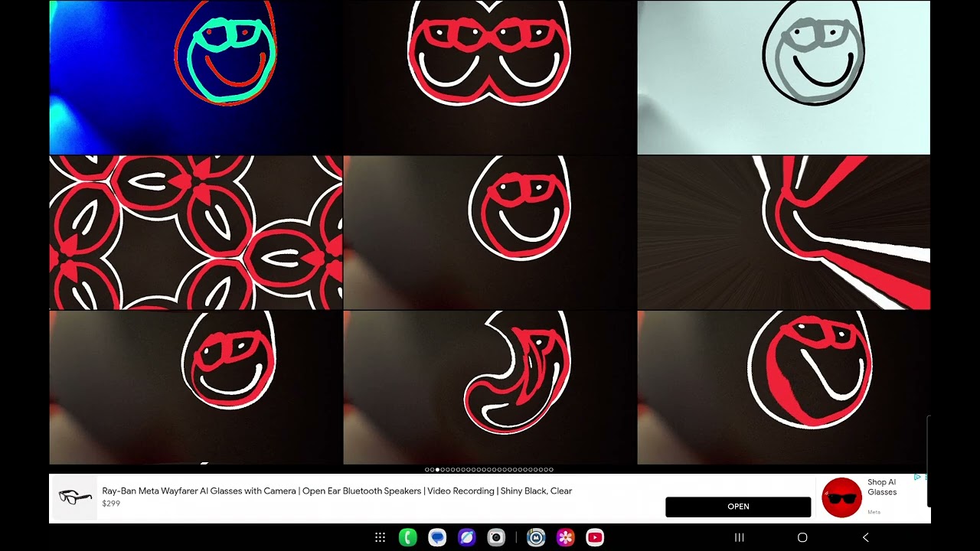The image size is (980, 551).
Task: Open the YouTube app icon
Action: (x=595, y=538)
